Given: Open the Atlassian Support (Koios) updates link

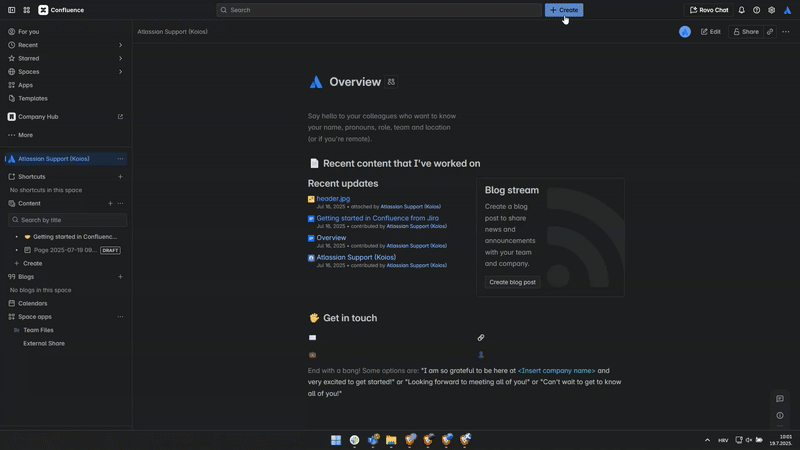Looking at the screenshot, I should [x=356, y=257].
